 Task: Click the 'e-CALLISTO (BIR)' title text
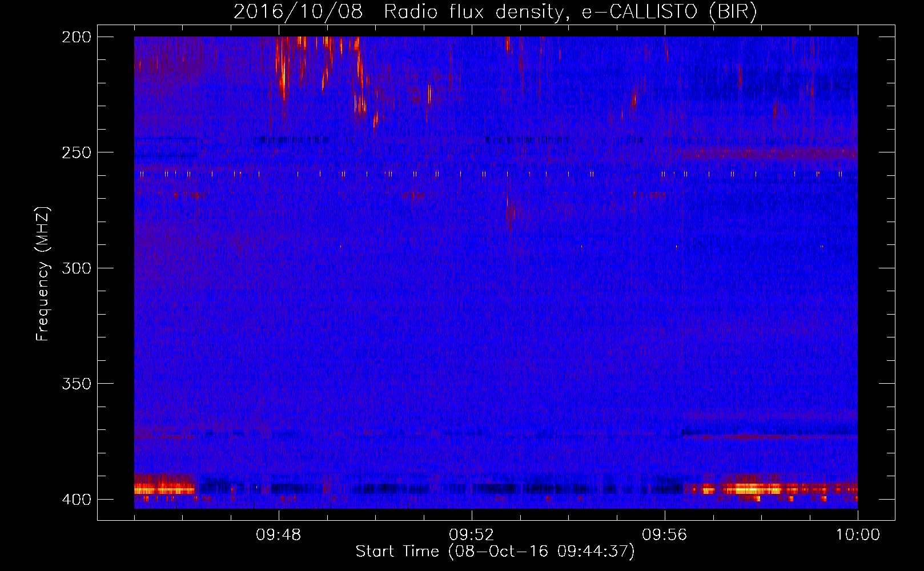(669, 12)
